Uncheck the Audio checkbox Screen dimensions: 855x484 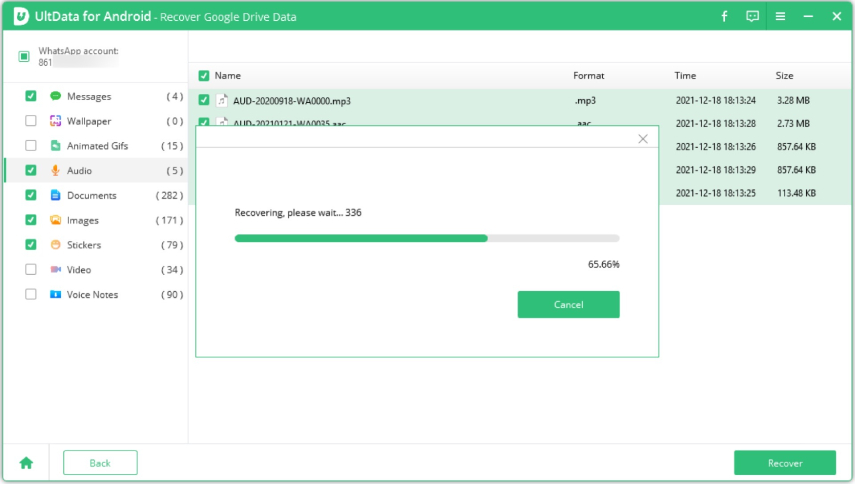click(31, 170)
